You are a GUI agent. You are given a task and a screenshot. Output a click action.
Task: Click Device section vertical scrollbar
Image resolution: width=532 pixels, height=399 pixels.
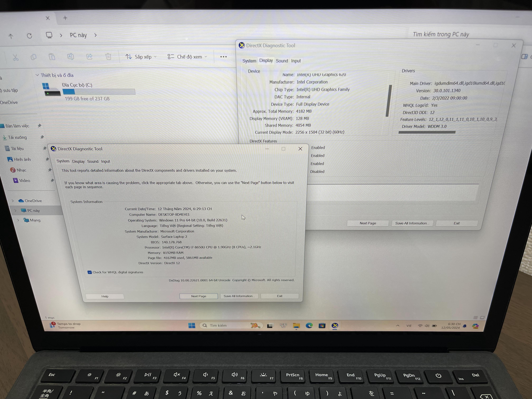click(x=389, y=101)
